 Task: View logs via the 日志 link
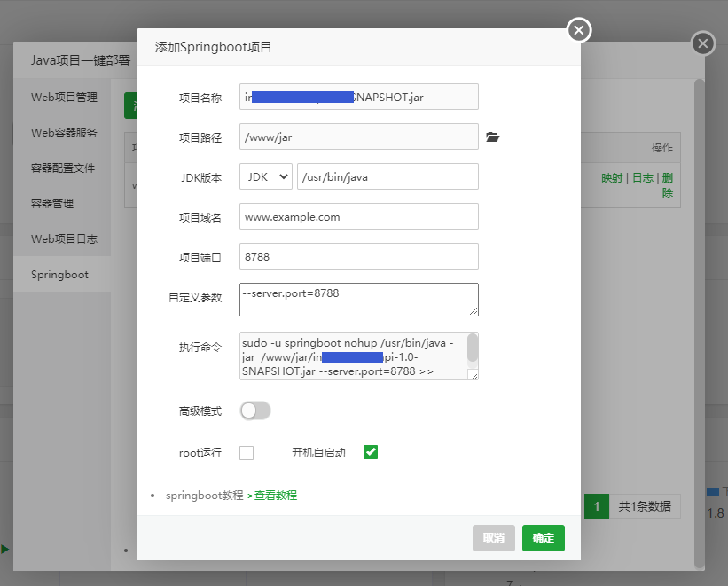coord(642,176)
